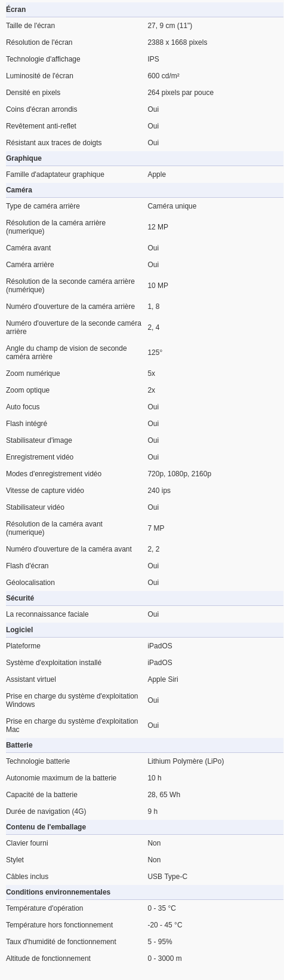Select the Taille de l'écran label

click(30, 26)
